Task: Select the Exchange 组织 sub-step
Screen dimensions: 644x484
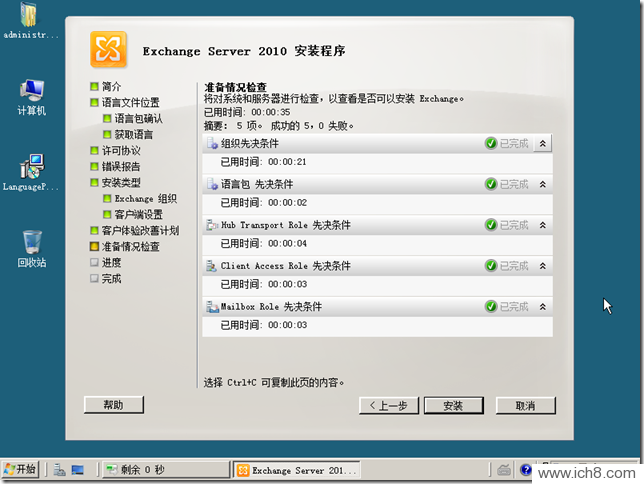Action: (x=140, y=198)
